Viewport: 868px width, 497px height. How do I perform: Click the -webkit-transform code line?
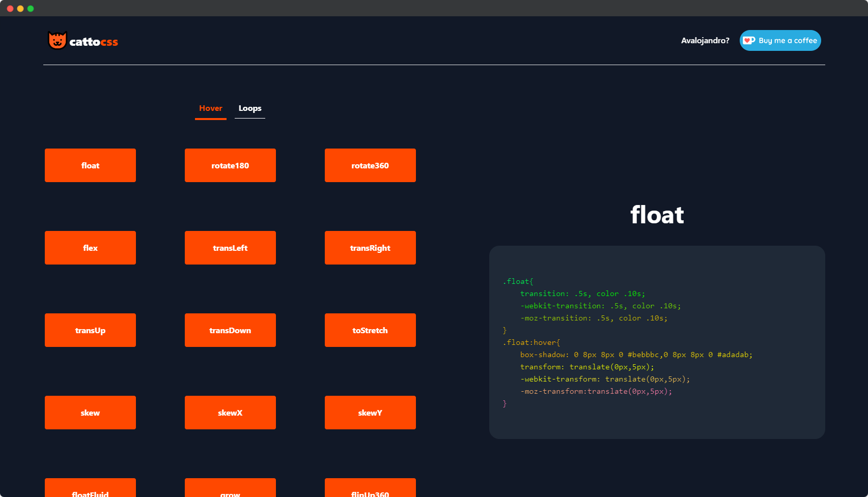(605, 379)
